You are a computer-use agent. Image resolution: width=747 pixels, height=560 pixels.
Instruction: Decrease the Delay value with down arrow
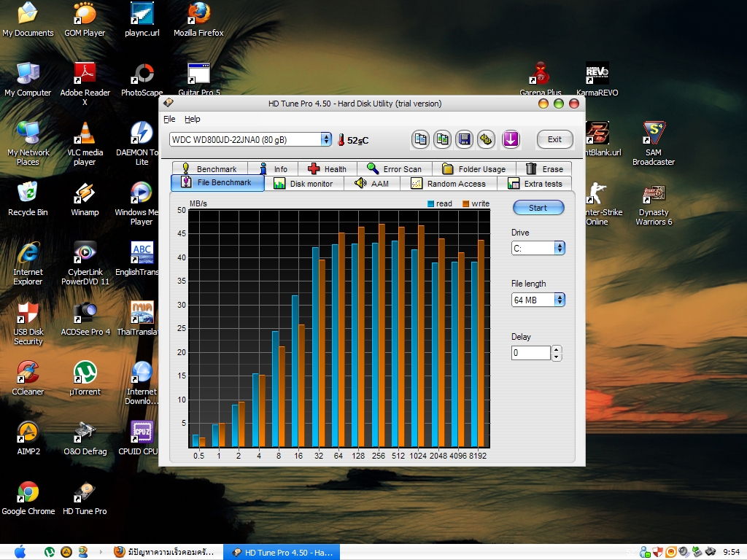tap(557, 357)
